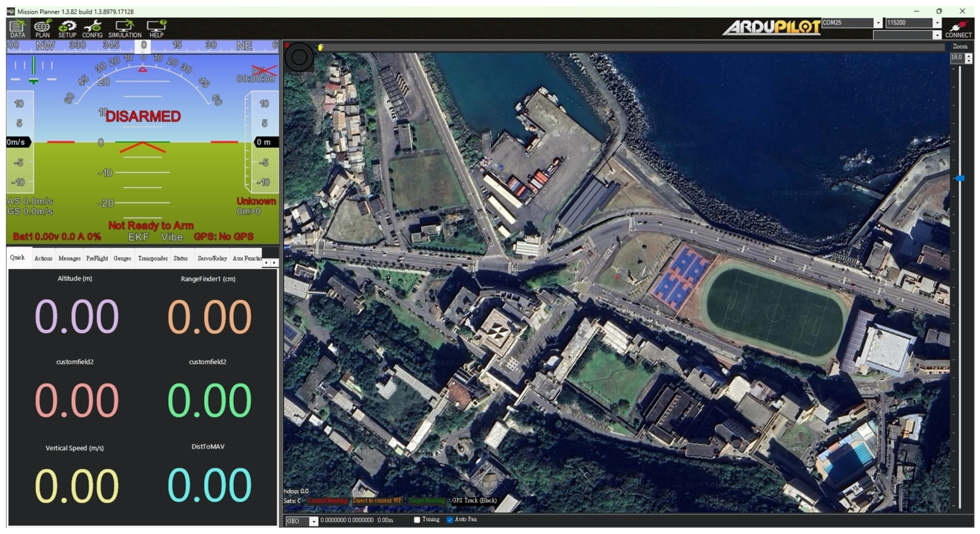Click the ArduPilot logo
The image size is (980, 534).
771,27
